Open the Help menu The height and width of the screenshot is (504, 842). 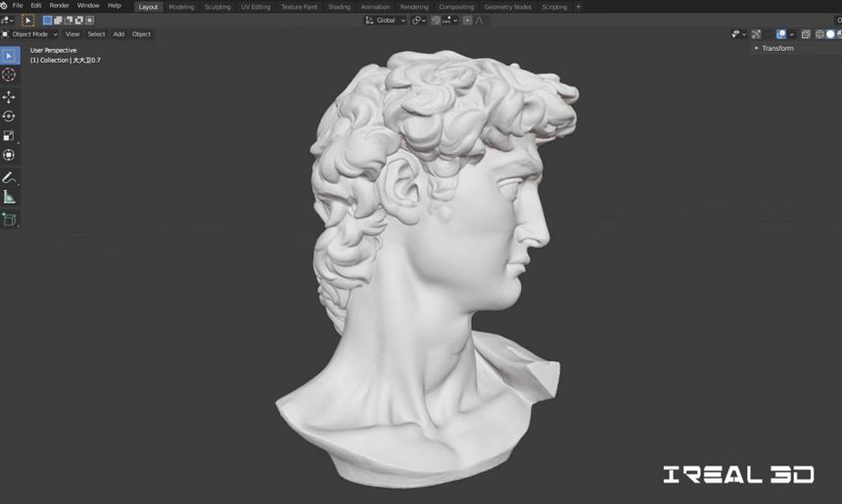pyautogui.click(x=115, y=5)
